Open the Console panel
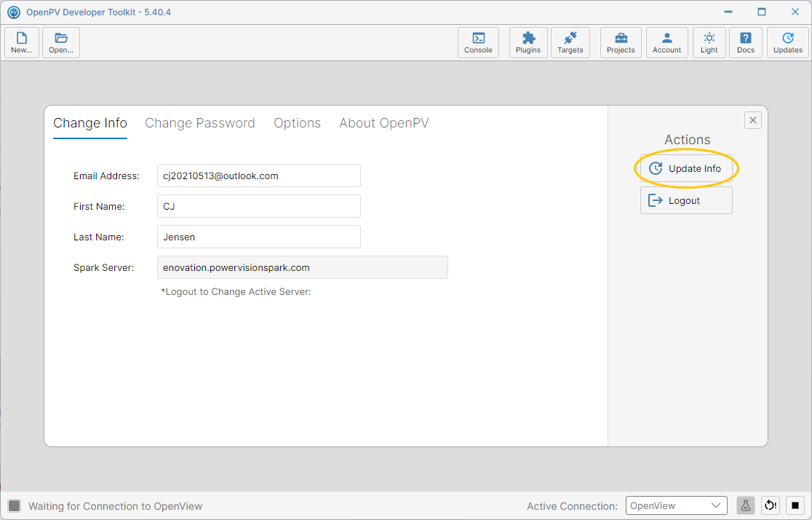This screenshot has height=520, width=812. (x=478, y=42)
